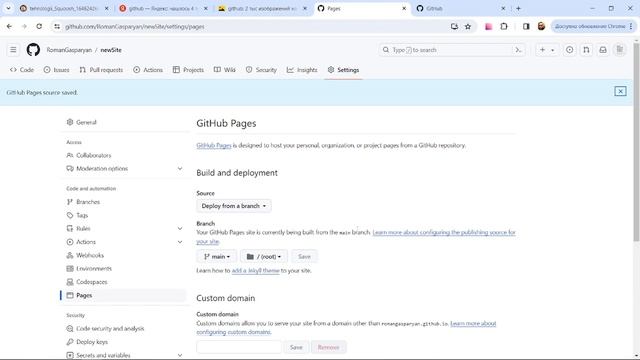Switch to the Code tab
The image size is (640, 360).
click(x=22, y=70)
